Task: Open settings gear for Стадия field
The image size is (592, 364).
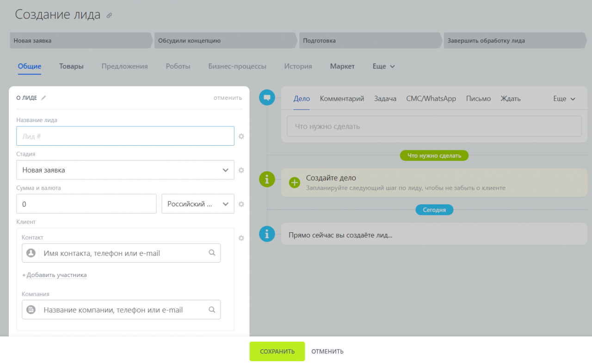Action: click(x=241, y=170)
